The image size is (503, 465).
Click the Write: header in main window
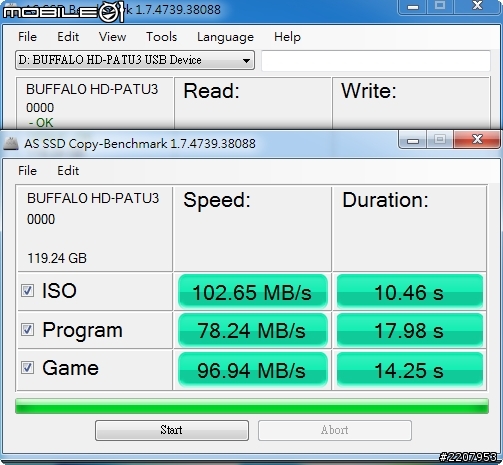tap(368, 91)
